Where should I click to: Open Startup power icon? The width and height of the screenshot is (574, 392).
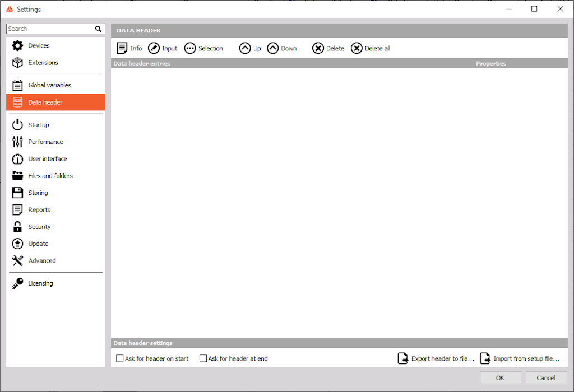(17, 125)
